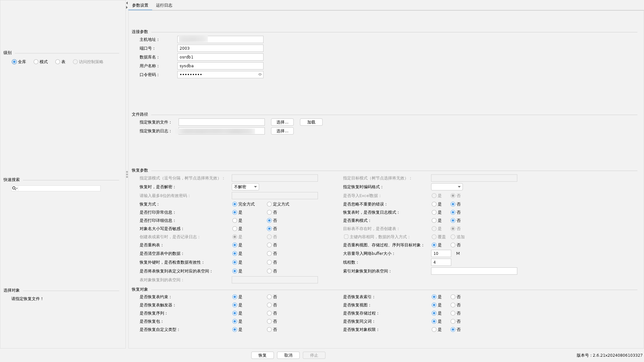
Task: Reveal password with the eye icon
Action: pyautogui.click(x=260, y=75)
